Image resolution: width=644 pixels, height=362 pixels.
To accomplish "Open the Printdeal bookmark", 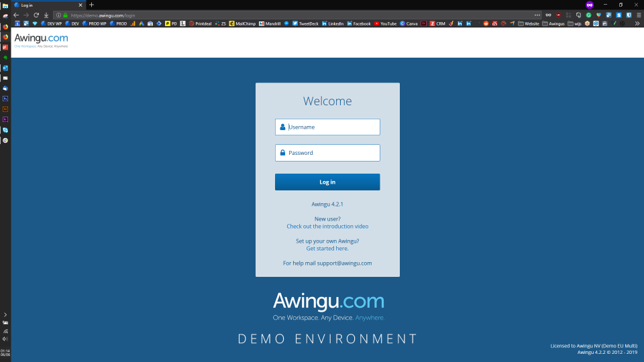I will (200, 23).
